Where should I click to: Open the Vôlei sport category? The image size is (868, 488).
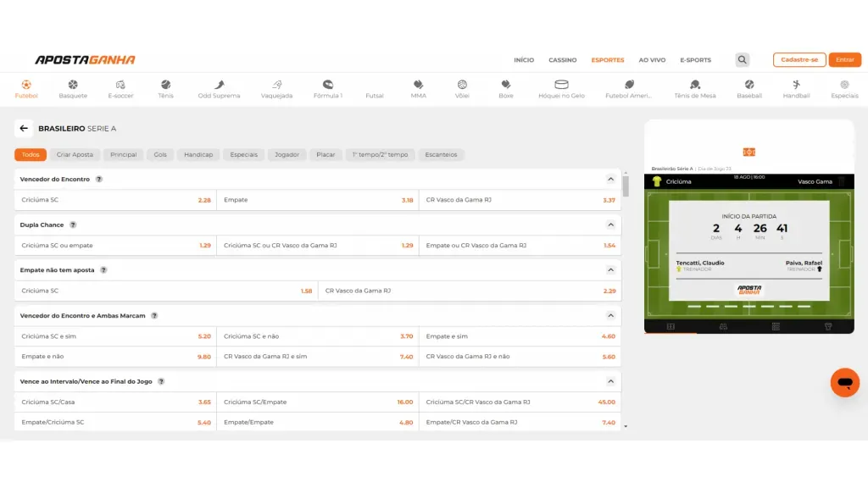tap(462, 88)
